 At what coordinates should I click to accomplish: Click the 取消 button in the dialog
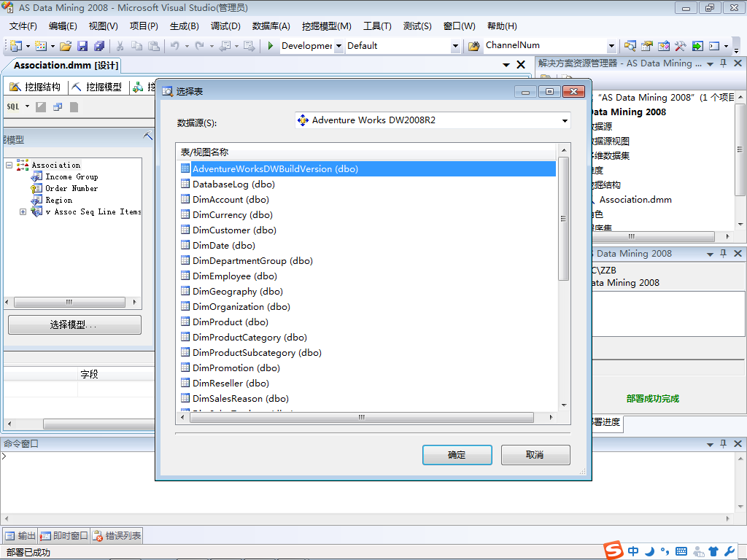point(535,455)
